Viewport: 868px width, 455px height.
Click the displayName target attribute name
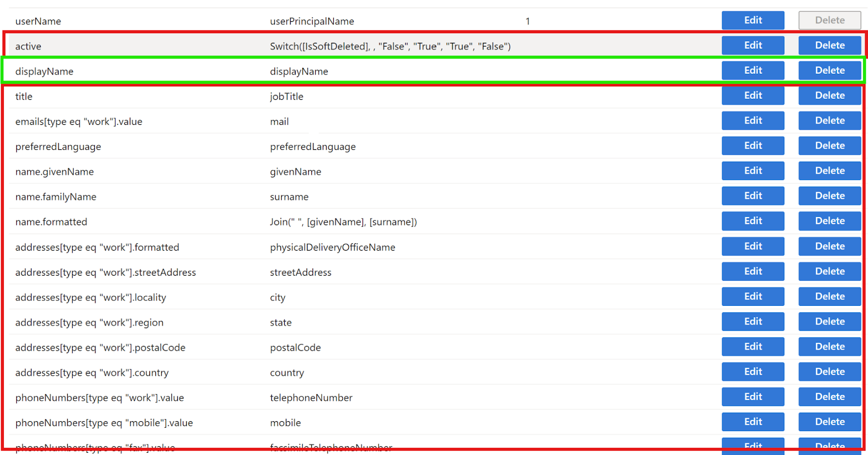tap(44, 71)
